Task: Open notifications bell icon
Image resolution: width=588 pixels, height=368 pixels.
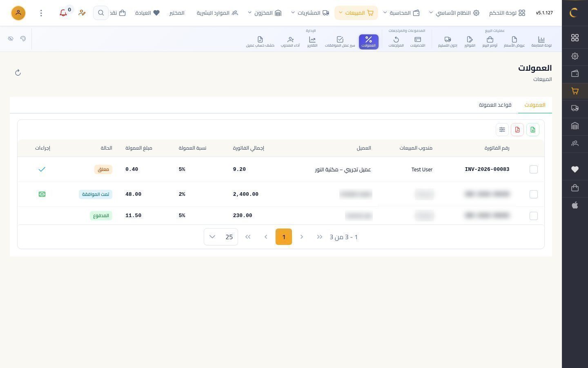Action: [x=63, y=13]
